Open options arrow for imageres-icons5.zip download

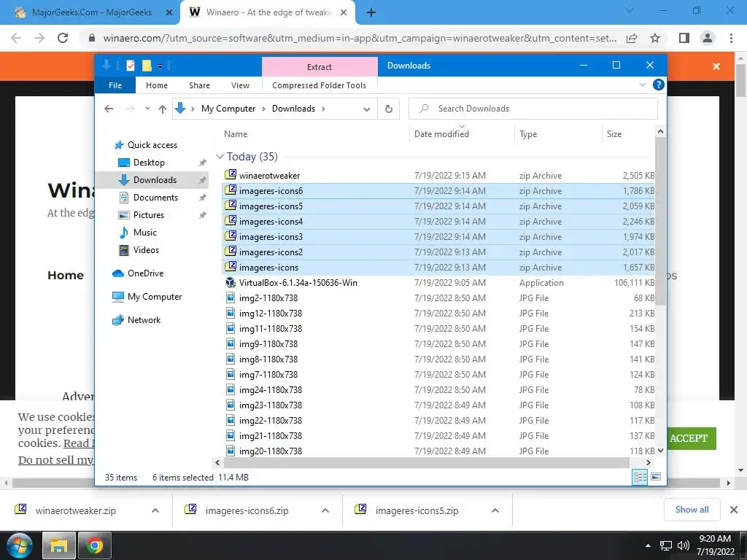click(x=495, y=510)
